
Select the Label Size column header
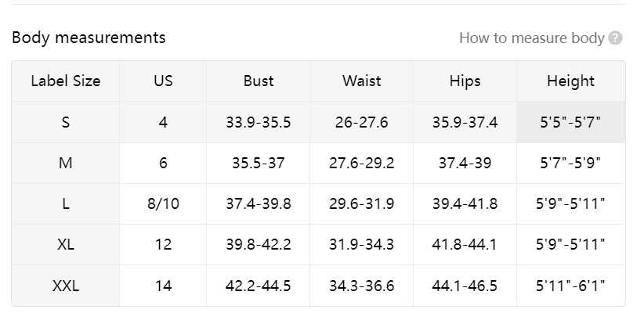tap(66, 81)
